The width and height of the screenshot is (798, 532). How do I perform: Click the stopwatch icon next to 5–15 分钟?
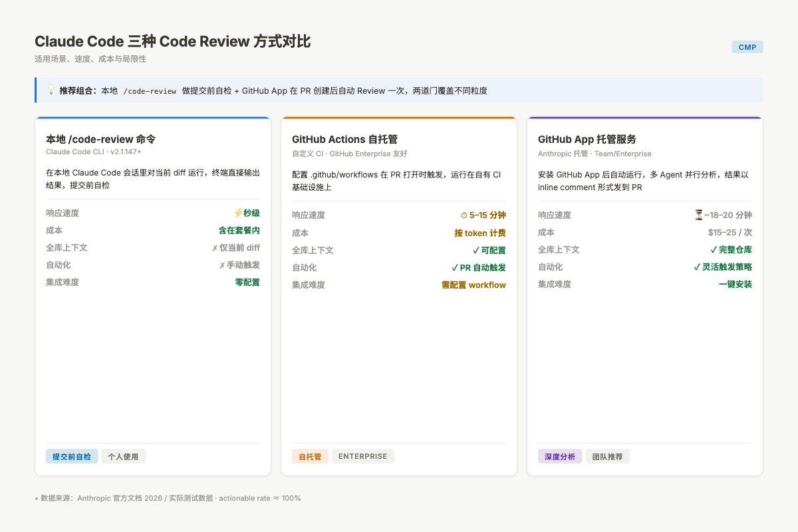click(464, 215)
